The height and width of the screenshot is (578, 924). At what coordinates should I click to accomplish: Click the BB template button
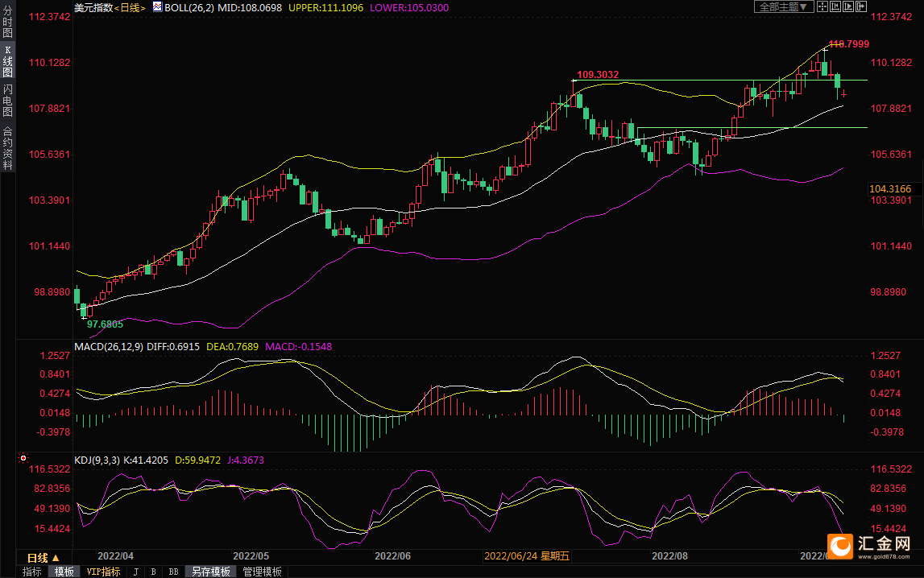[x=173, y=572]
